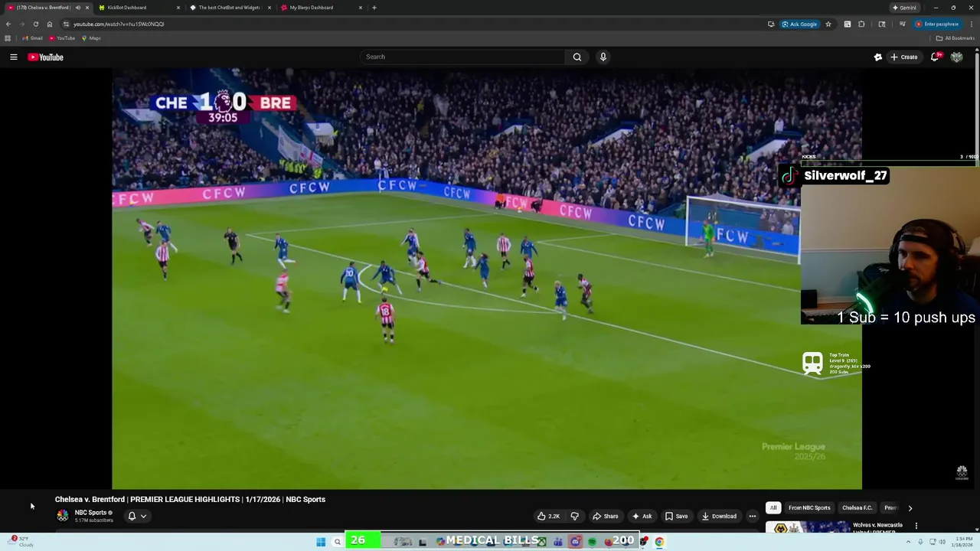Open the YouTube account avatar menu

956,57
